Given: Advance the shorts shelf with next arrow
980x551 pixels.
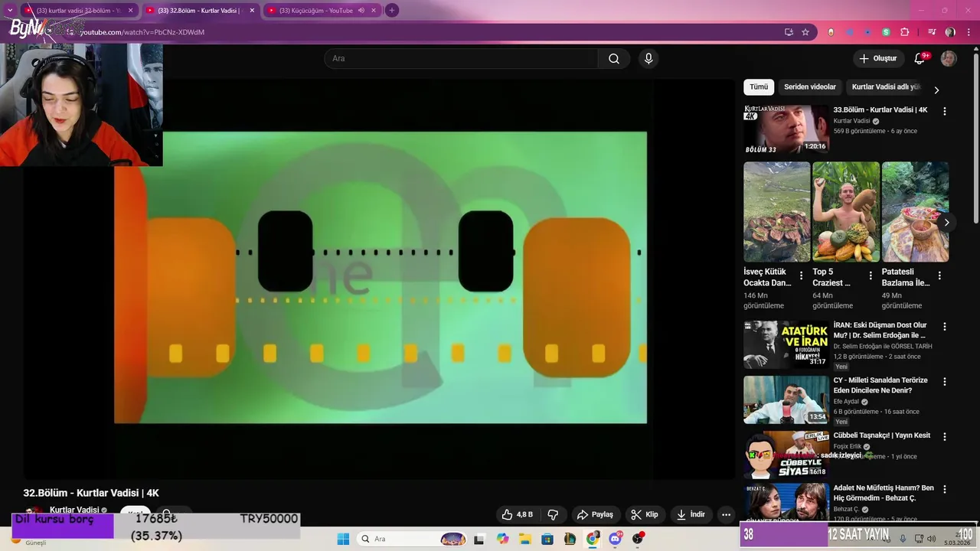Looking at the screenshot, I should coord(946,223).
